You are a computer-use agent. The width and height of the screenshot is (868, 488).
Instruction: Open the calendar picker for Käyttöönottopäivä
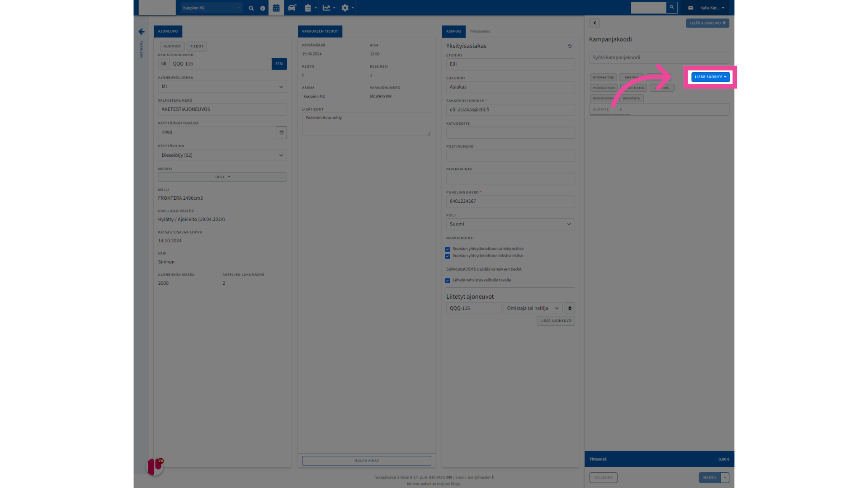[x=281, y=132]
